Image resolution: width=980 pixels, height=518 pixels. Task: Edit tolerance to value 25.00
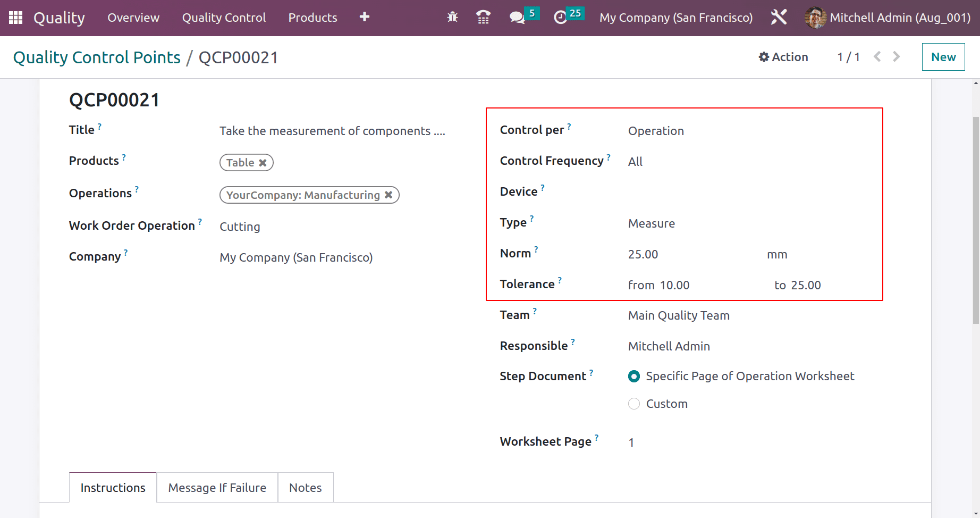tap(806, 285)
